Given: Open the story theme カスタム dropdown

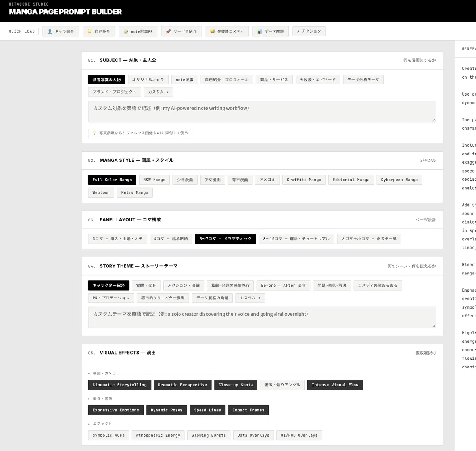Looking at the screenshot, I should pos(250,298).
